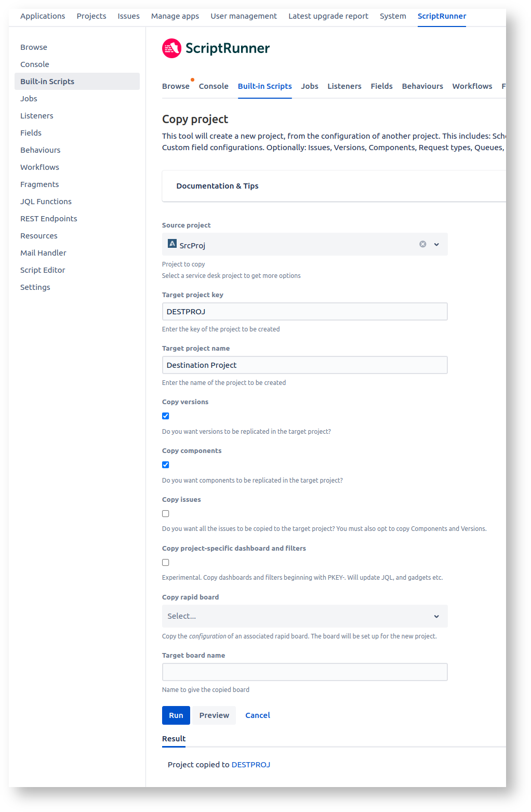Open Script Editor in the sidebar
The width and height of the screenshot is (531, 812).
(43, 270)
